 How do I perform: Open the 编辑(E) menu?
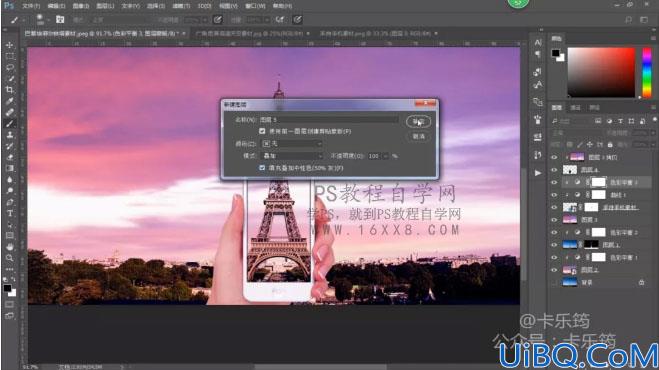click(x=56, y=6)
